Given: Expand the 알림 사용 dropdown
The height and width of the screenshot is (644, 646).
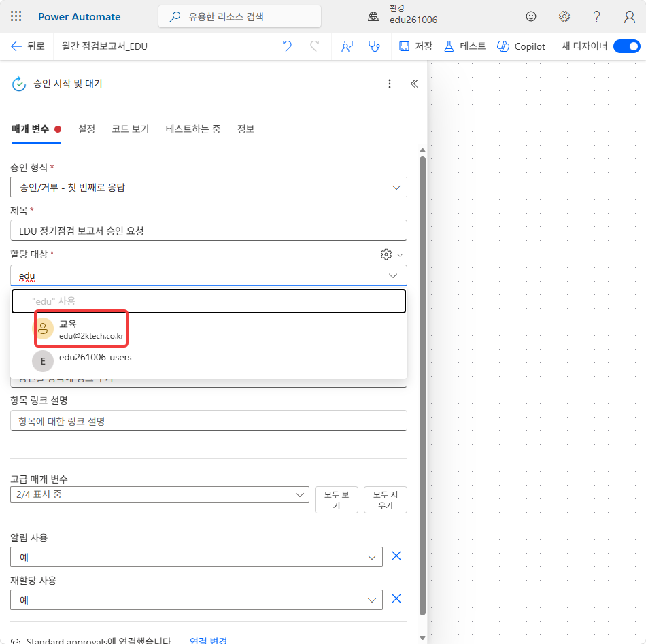Looking at the screenshot, I should click(x=196, y=557).
